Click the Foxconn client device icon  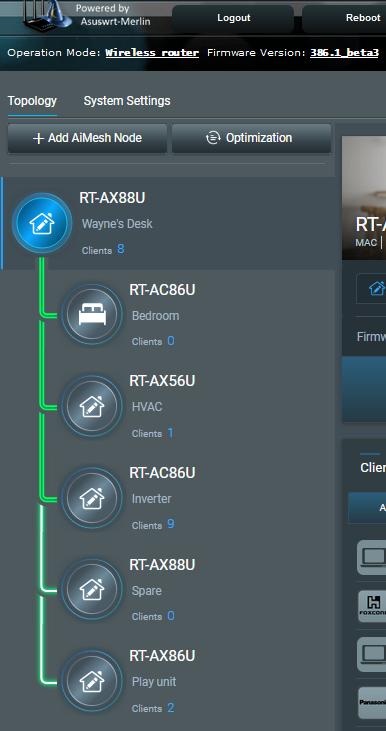click(x=372, y=606)
